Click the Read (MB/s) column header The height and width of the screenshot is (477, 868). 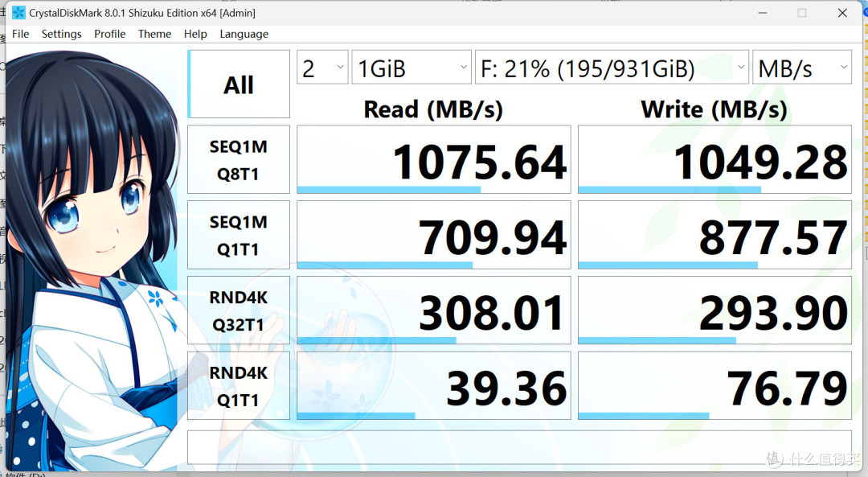coord(433,109)
